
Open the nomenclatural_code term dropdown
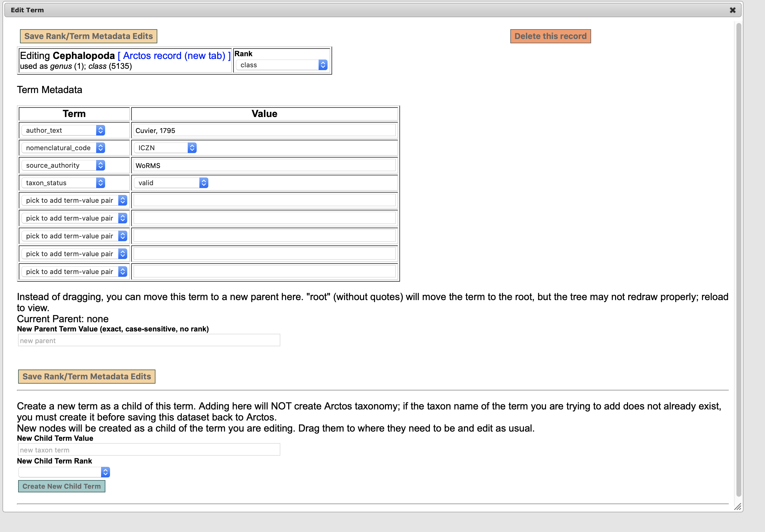point(63,148)
